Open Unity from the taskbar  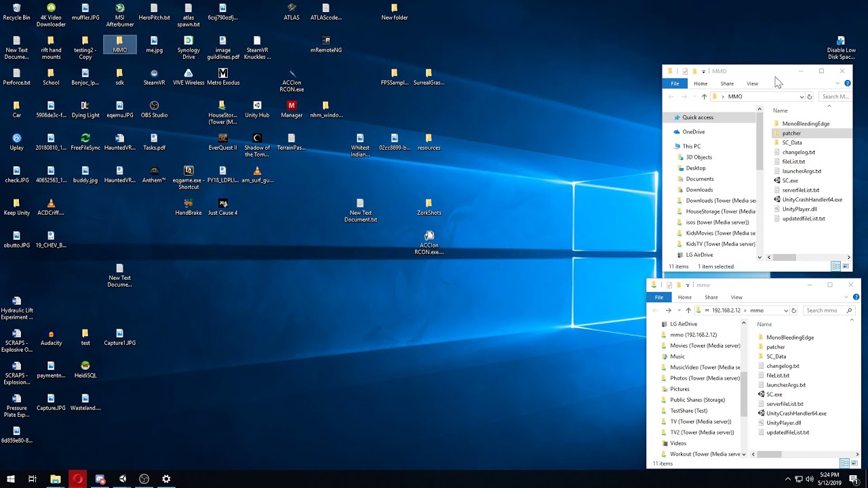[122, 479]
